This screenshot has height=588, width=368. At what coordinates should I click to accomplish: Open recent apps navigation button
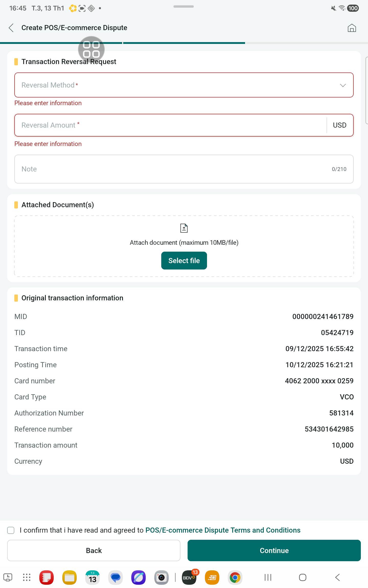268,578
